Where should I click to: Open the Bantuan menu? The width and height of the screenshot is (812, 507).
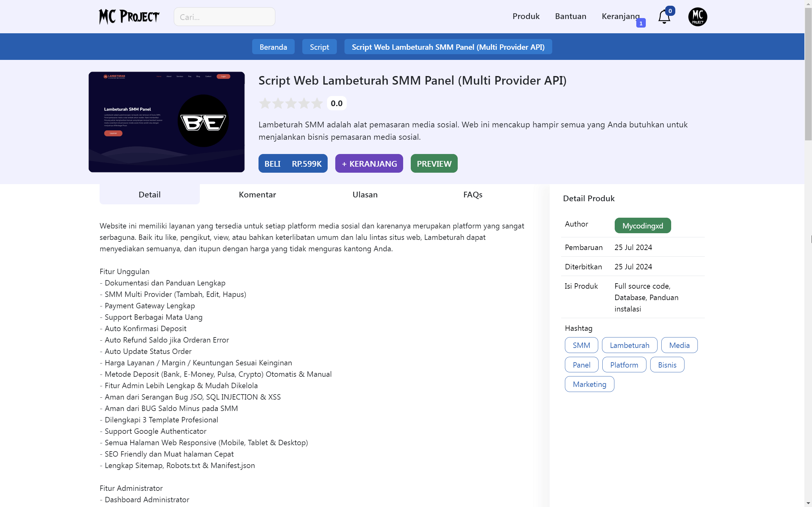coord(570,16)
